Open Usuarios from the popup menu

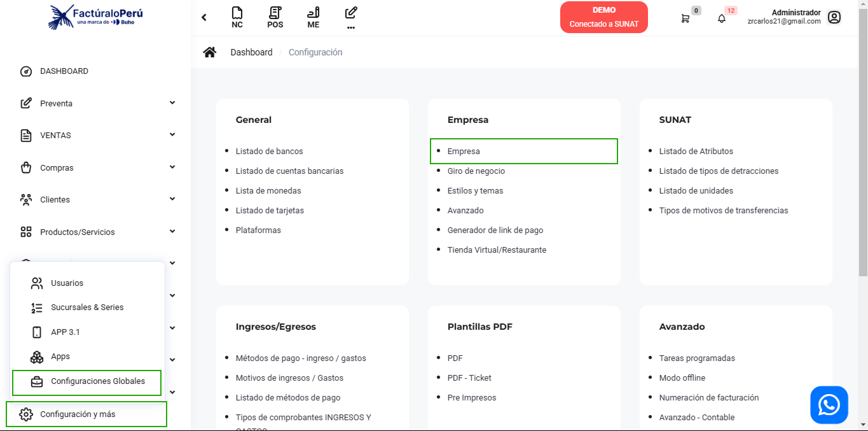(67, 283)
